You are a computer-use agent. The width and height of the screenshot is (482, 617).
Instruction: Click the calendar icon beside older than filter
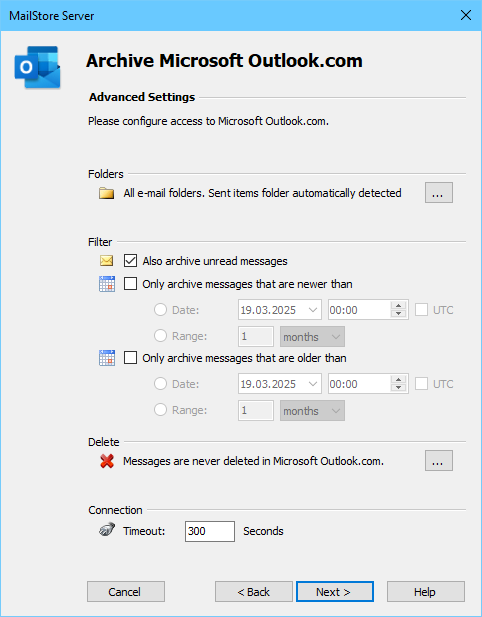click(x=107, y=358)
